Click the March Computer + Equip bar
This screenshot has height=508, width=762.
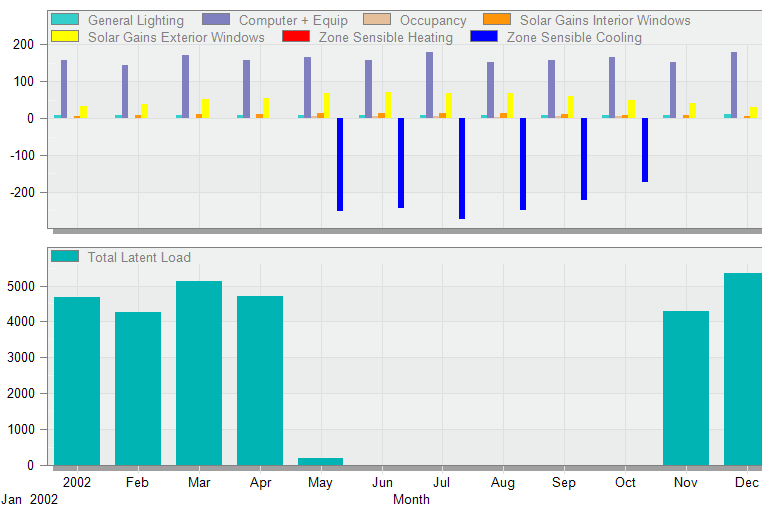pyautogui.click(x=185, y=87)
